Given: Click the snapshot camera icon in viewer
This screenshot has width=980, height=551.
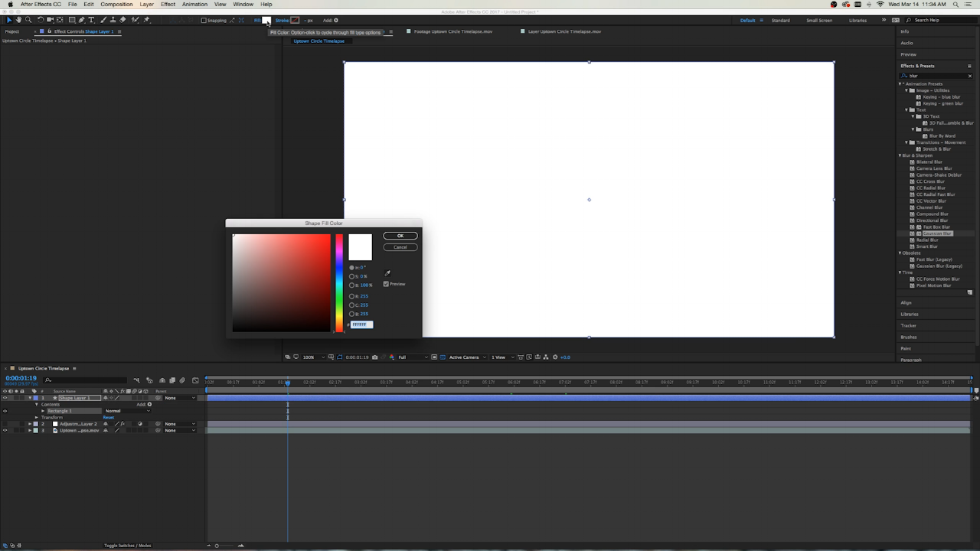Looking at the screenshot, I should [374, 357].
